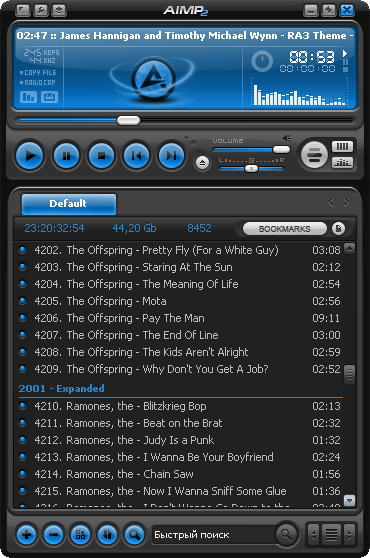Screen dimensions: 370x558
Task: Click the third title bar utility icon
Action: tap(59, 10)
